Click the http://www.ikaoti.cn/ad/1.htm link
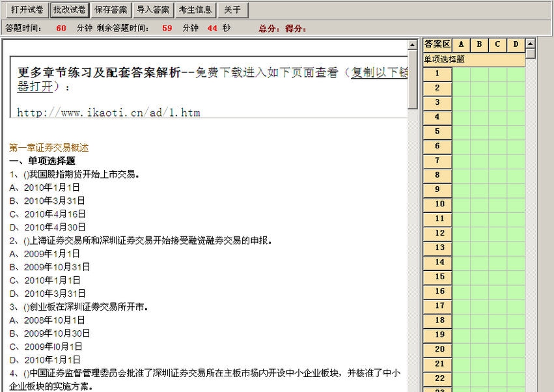The image size is (554, 392). [x=109, y=113]
